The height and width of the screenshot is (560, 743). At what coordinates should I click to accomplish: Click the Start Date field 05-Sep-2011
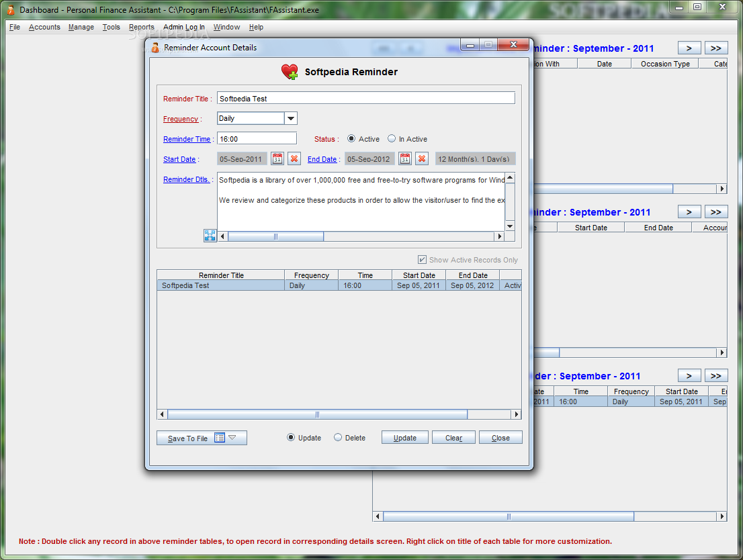[242, 158]
